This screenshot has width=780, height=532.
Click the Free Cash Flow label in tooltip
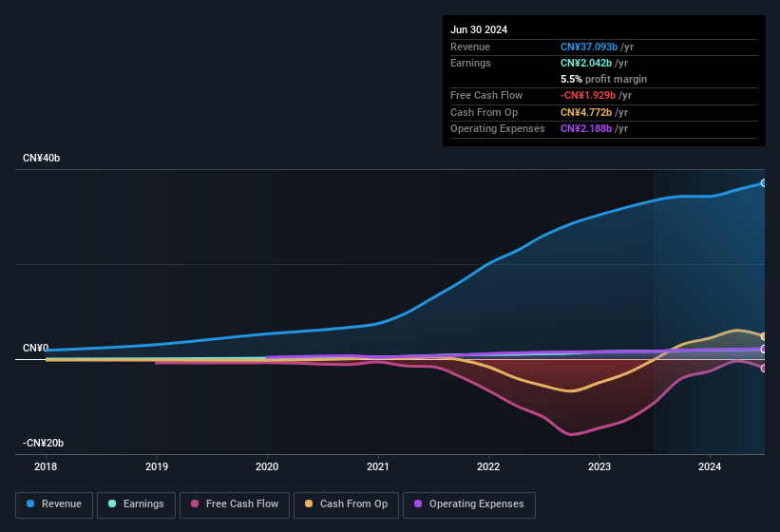click(486, 95)
